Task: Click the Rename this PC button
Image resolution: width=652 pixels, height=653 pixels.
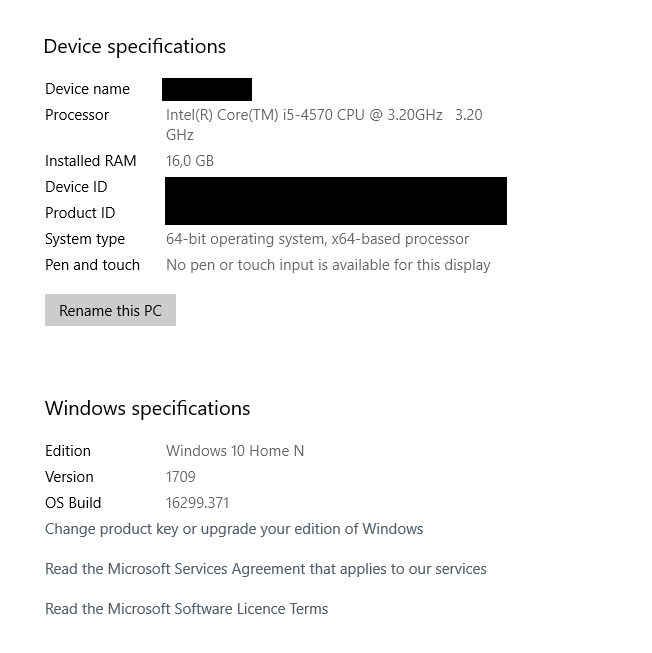Action: (110, 311)
